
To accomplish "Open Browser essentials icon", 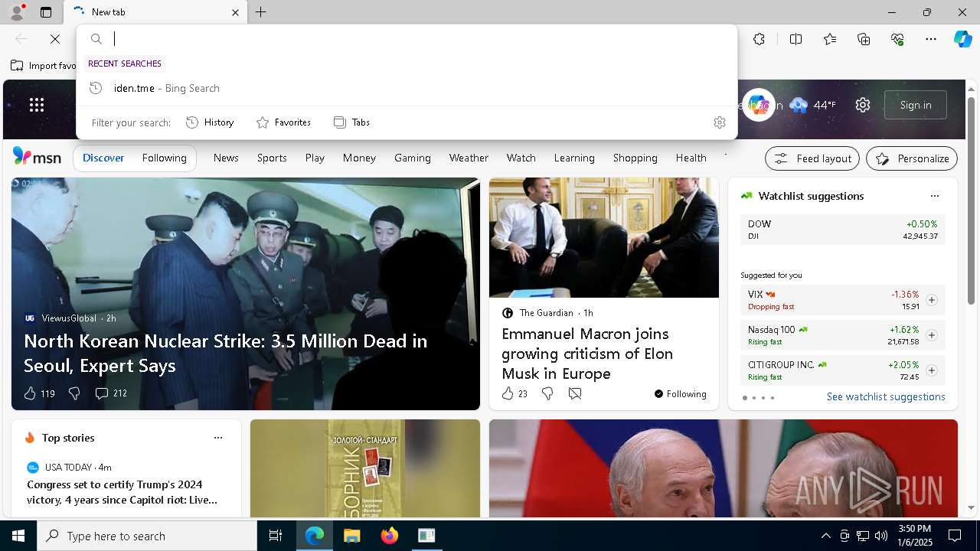I will [x=897, y=39].
